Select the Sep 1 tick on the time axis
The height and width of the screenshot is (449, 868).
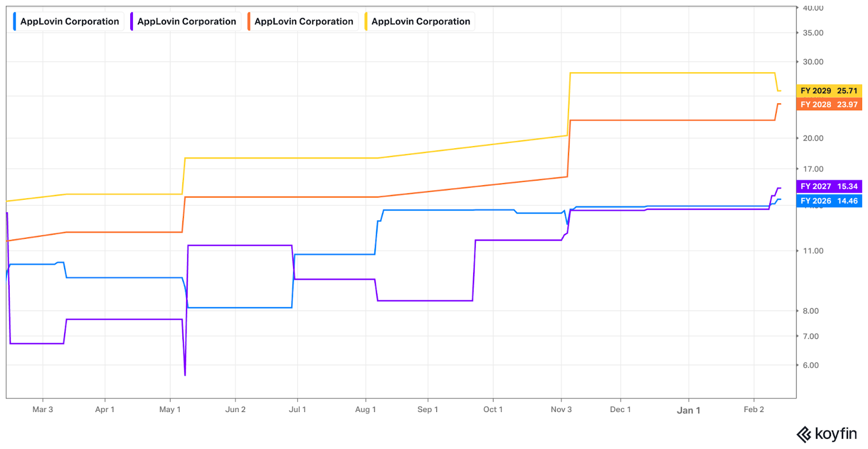[x=427, y=409]
